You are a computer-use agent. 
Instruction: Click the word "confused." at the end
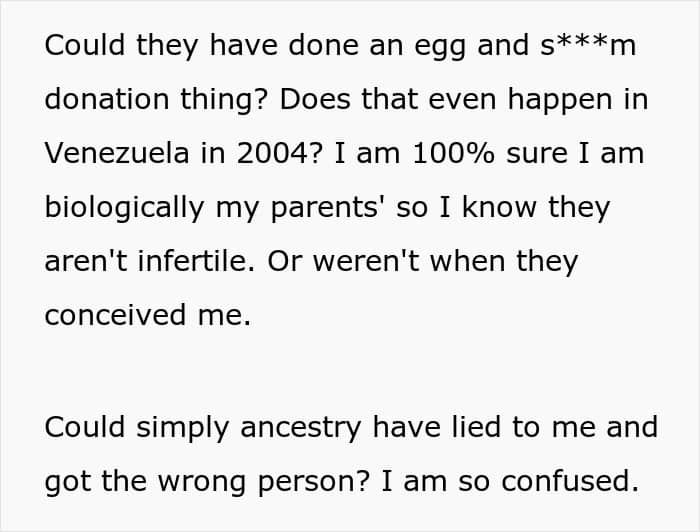coord(570,481)
